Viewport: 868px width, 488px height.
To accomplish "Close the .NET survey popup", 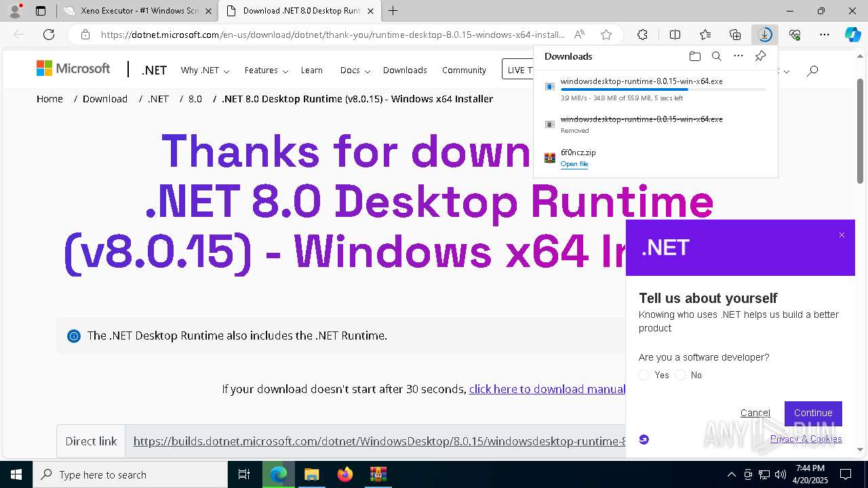I will tap(842, 235).
